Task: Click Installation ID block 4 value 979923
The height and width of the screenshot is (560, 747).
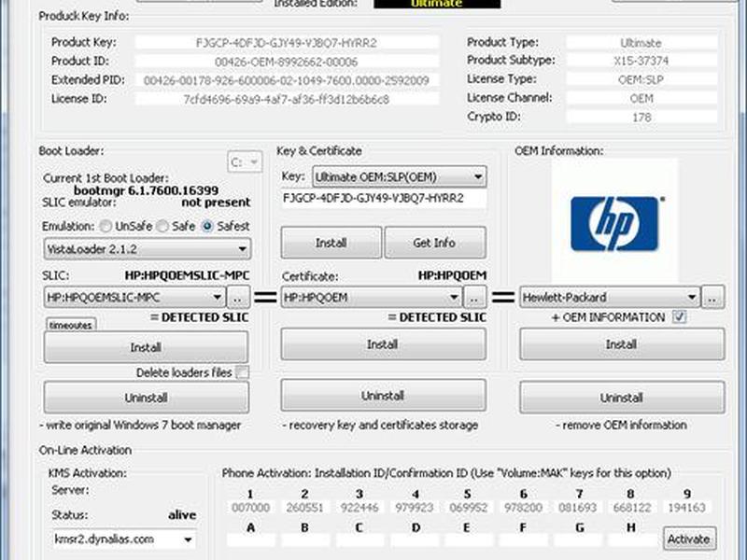Action: coord(414,508)
